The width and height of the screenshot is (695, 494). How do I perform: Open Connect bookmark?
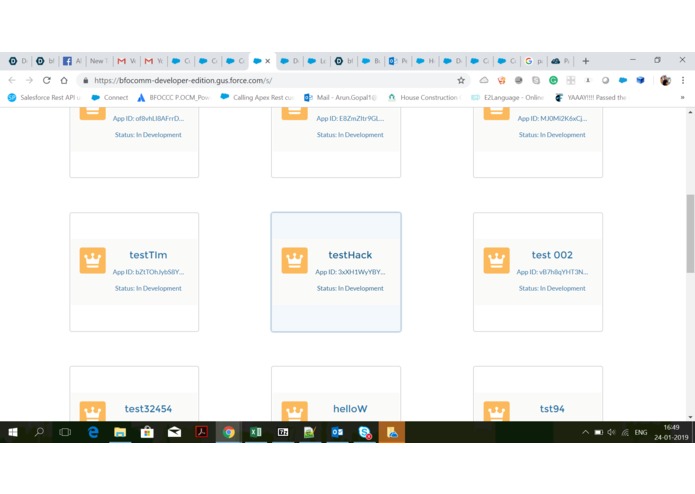point(110,97)
